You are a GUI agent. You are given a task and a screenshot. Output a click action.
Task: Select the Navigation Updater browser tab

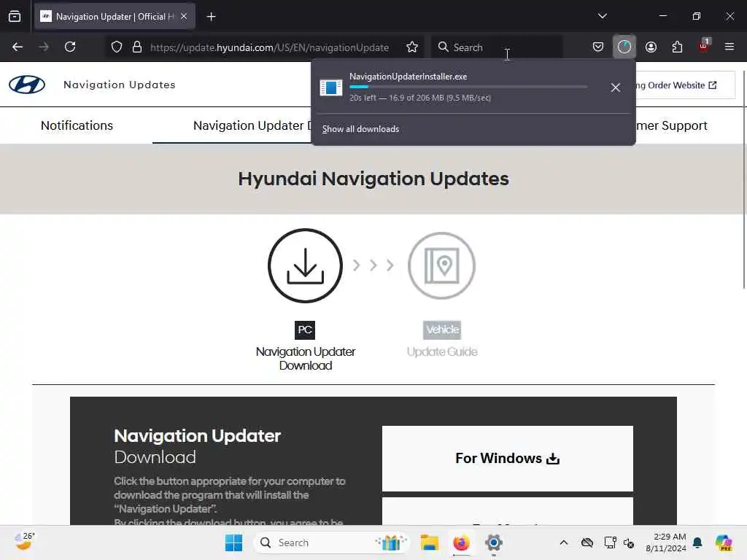click(x=115, y=17)
